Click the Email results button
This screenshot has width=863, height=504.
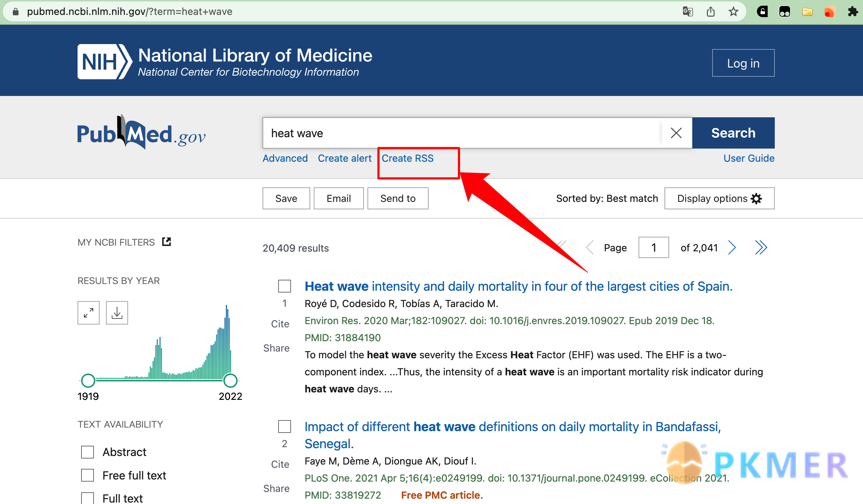point(339,198)
